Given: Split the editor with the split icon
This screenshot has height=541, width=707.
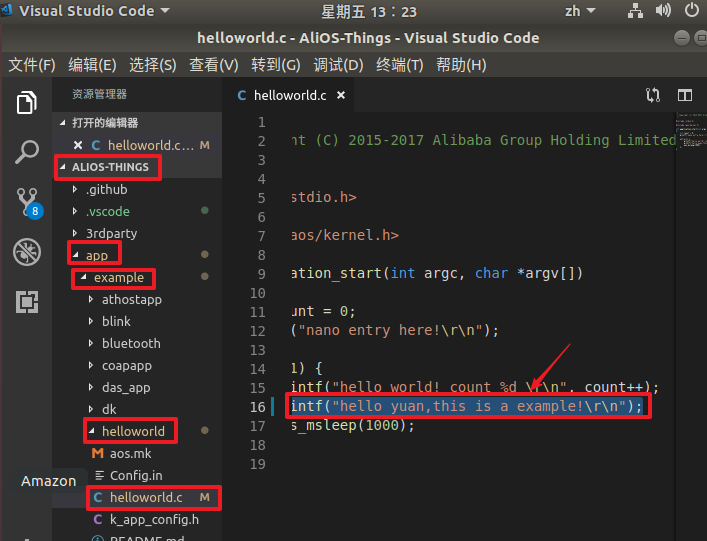Looking at the screenshot, I should (684, 95).
